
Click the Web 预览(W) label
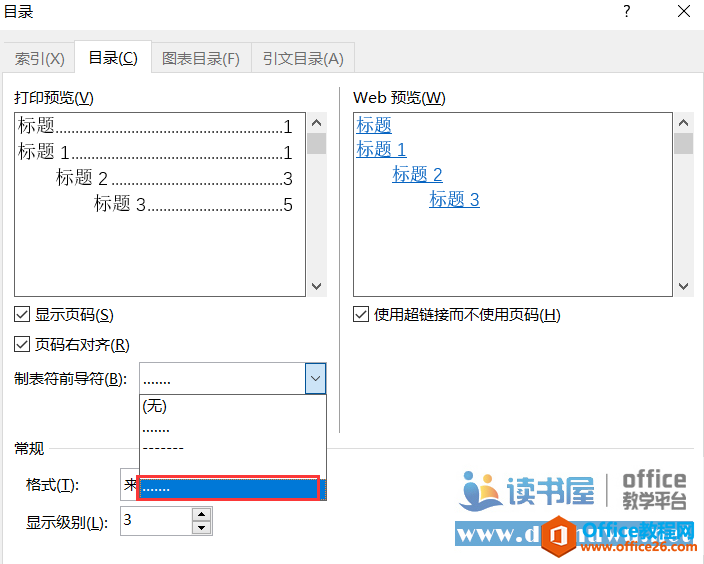coord(399,97)
